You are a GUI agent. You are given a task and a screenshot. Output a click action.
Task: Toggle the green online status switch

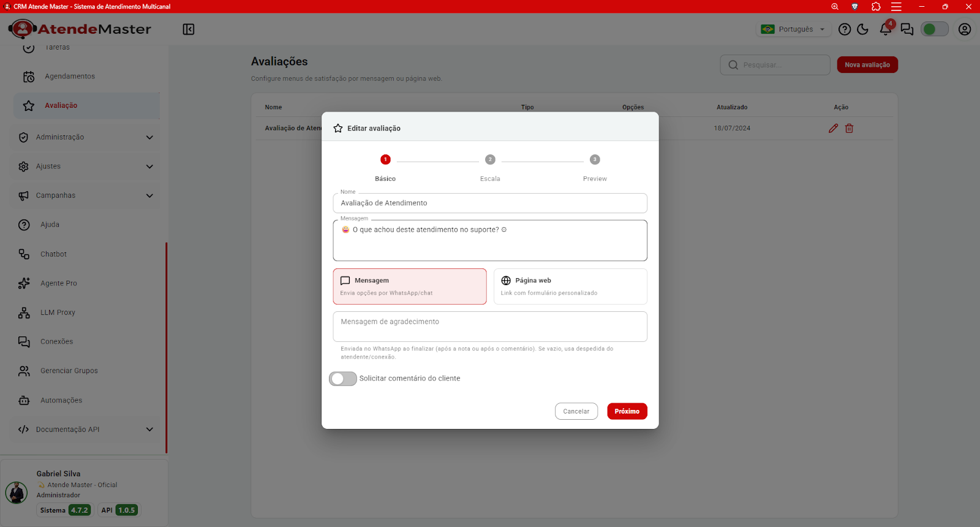tap(935, 29)
